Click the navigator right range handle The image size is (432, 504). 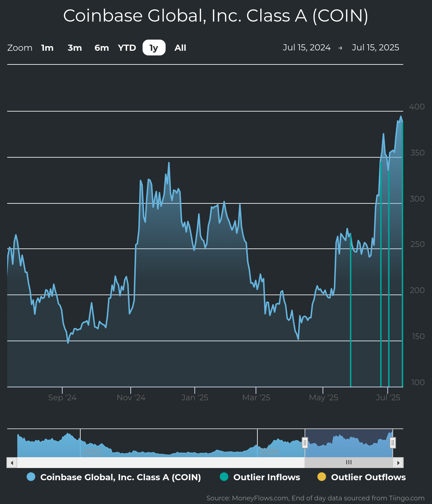click(x=393, y=443)
